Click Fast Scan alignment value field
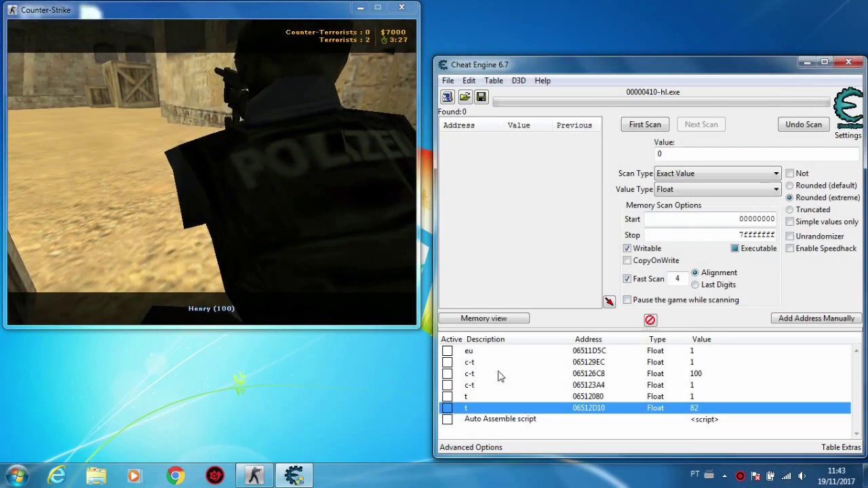 677,279
